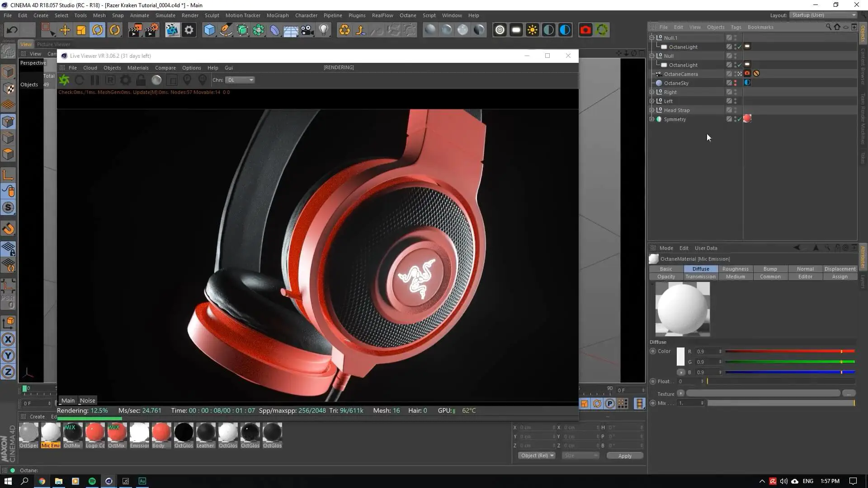Click the Light bulb object icon

coord(324,30)
